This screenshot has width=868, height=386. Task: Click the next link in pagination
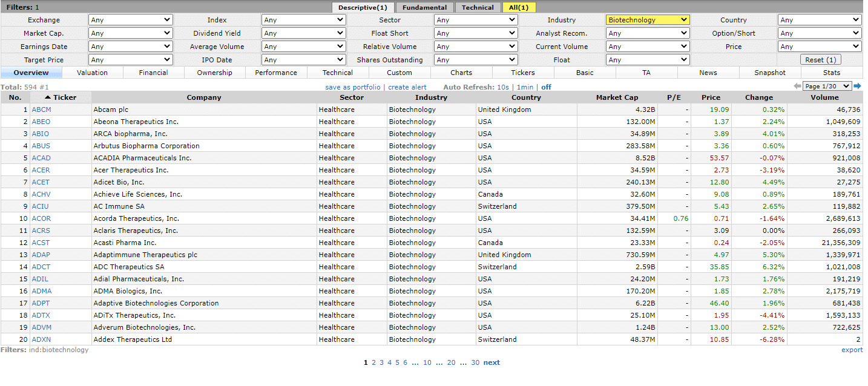(x=492, y=362)
